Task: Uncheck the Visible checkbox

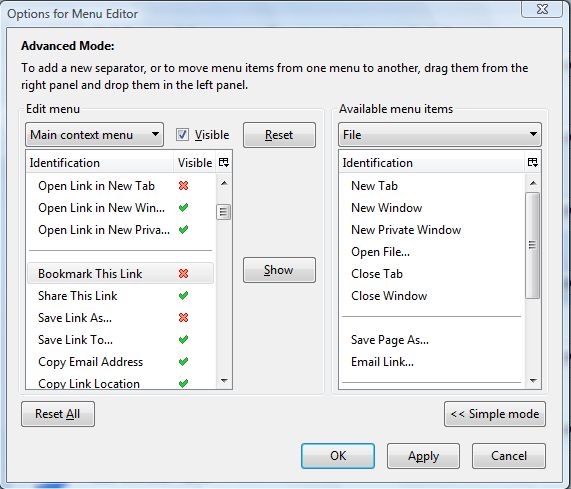Action: pyautogui.click(x=182, y=135)
